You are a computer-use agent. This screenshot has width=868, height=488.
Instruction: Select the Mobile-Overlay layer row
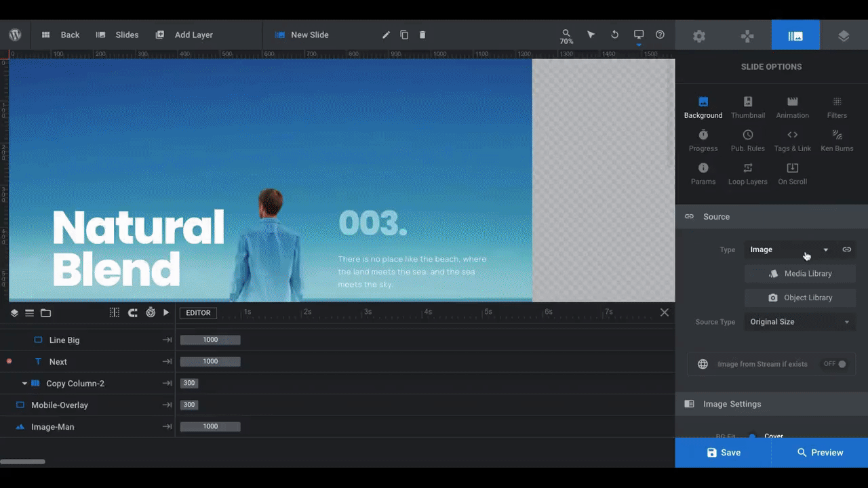(87, 405)
